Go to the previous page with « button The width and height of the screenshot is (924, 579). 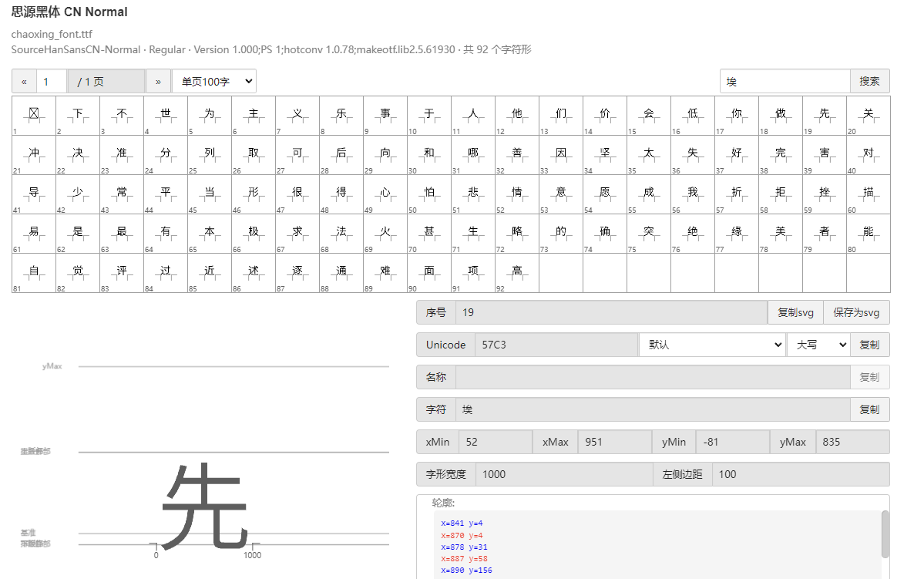pos(24,82)
